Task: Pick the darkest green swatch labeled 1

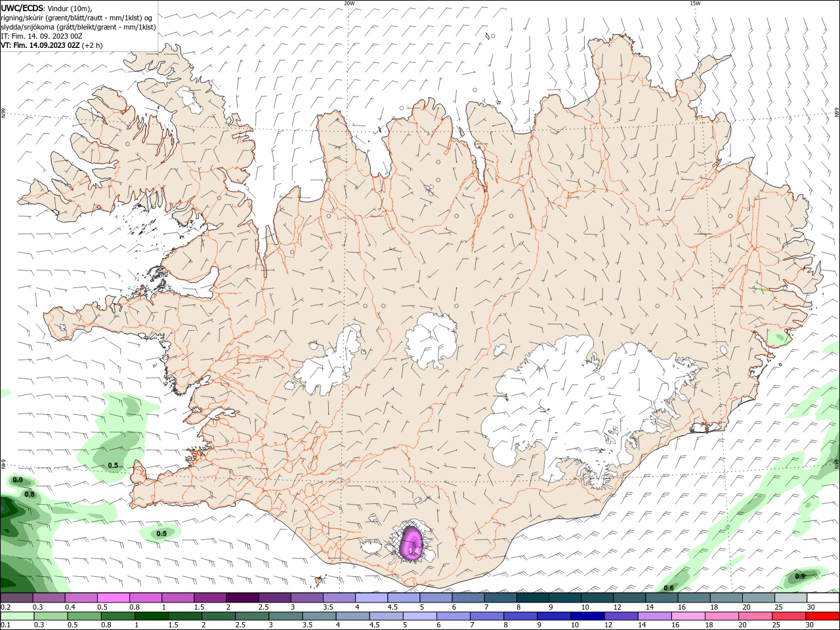Action: (150, 616)
